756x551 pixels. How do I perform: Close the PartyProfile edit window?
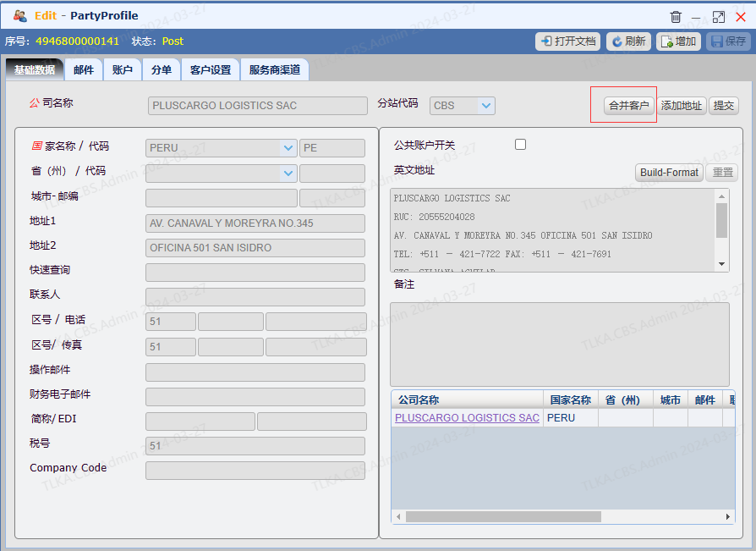[x=741, y=17]
